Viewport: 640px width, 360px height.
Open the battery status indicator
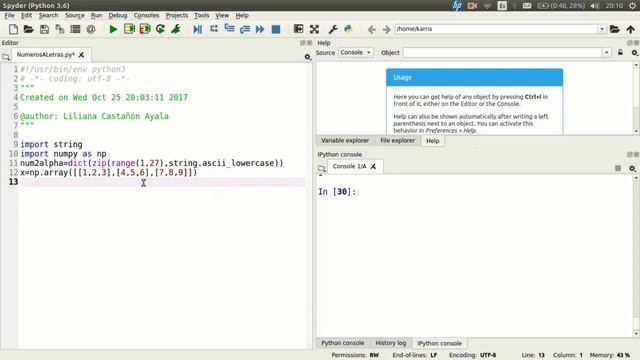(x=560, y=6)
